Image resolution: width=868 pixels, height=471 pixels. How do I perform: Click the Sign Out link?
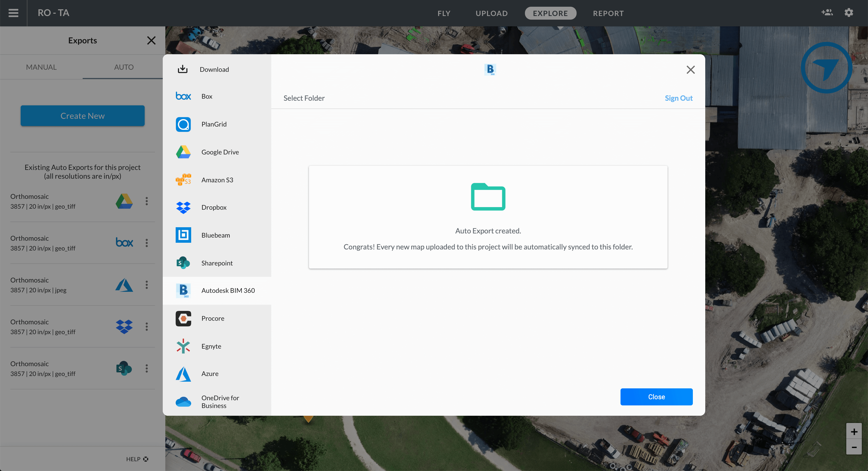(679, 98)
